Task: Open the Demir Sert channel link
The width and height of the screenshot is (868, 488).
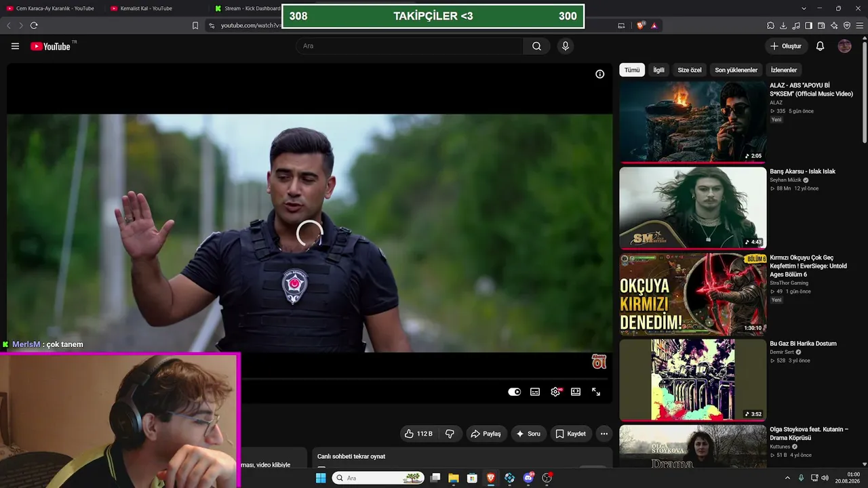Action: pos(782,352)
